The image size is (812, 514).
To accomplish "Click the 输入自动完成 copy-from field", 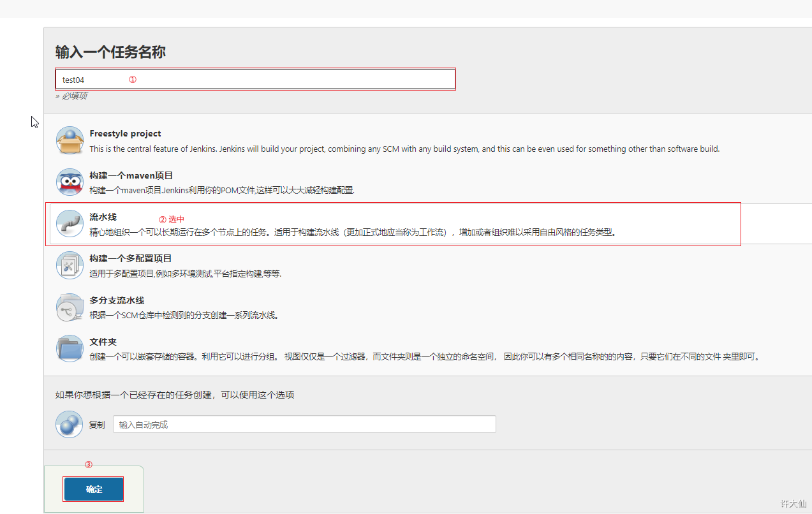I will coord(304,425).
